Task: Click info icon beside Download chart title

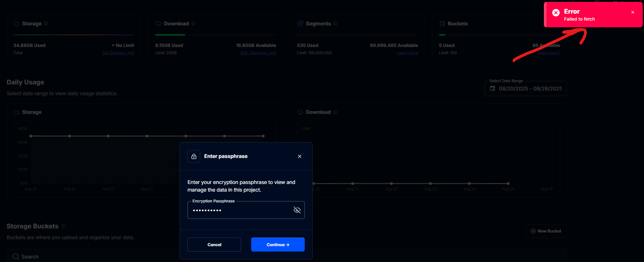Action: 335,112
